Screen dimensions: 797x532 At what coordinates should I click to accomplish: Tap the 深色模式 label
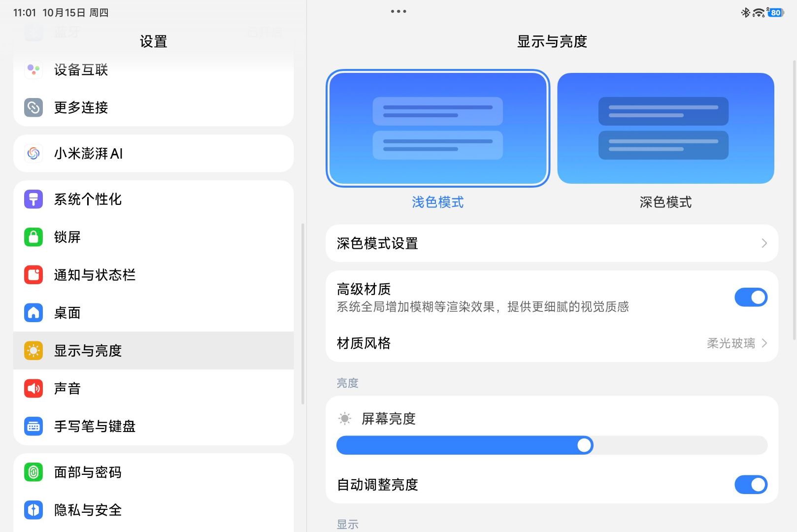[x=665, y=202]
